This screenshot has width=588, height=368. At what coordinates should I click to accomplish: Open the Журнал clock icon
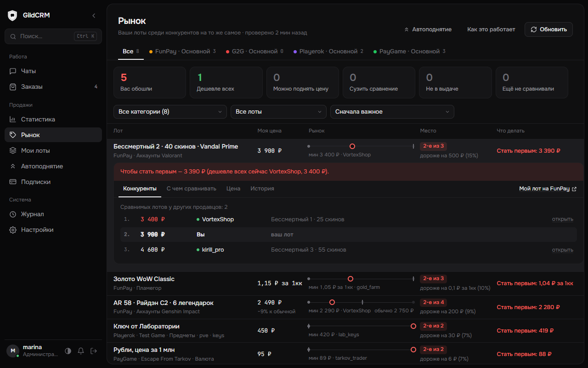tap(13, 214)
